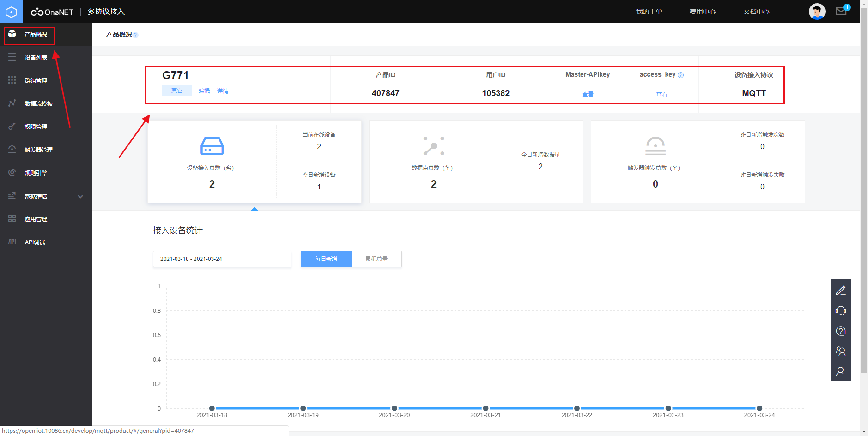The height and width of the screenshot is (436, 868).
Task: Click 编辑 link under product G771
Action: pyautogui.click(x=204, y=91)
